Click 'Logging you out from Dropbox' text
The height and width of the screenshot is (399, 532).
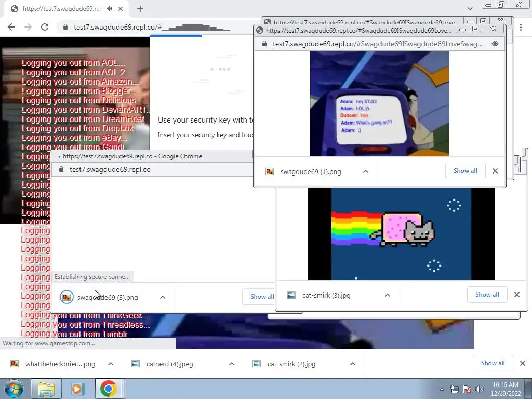pos(81,128)
